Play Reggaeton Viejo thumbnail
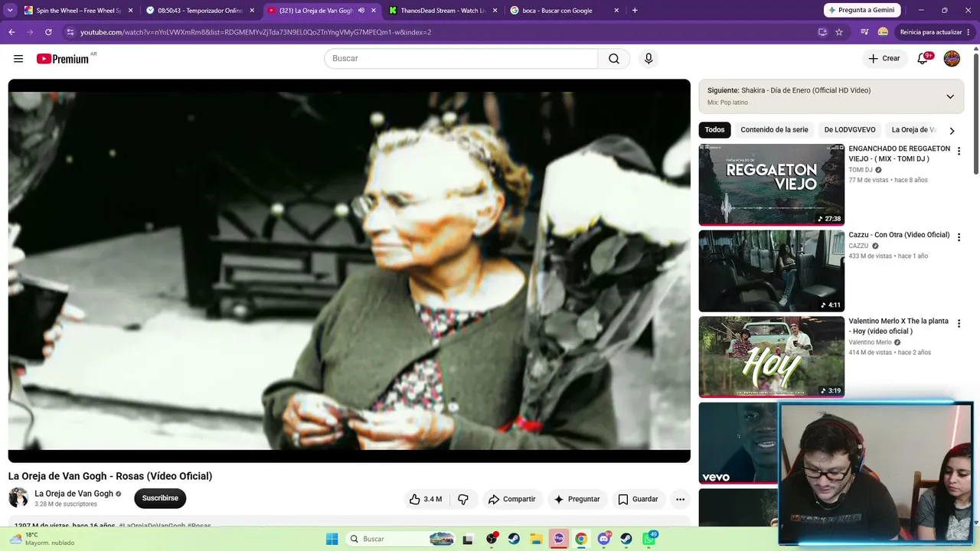This screenshot has height=551, width=980. [x=771, y=184]
